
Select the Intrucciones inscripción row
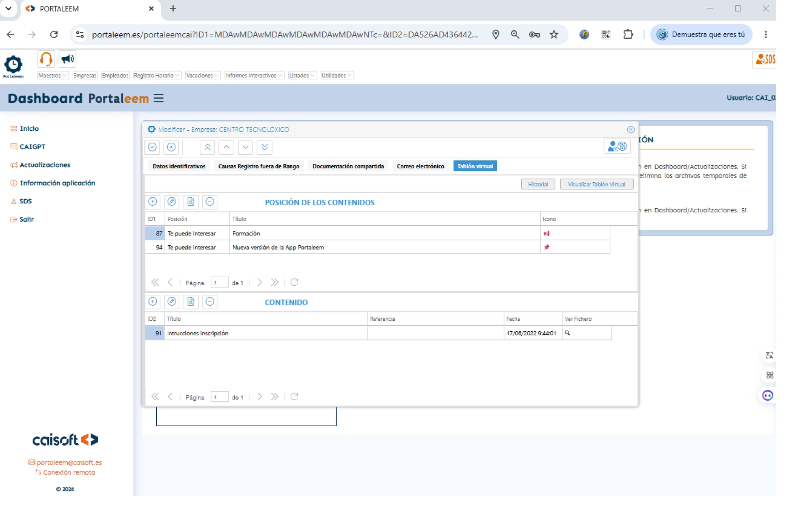(378, 333)
